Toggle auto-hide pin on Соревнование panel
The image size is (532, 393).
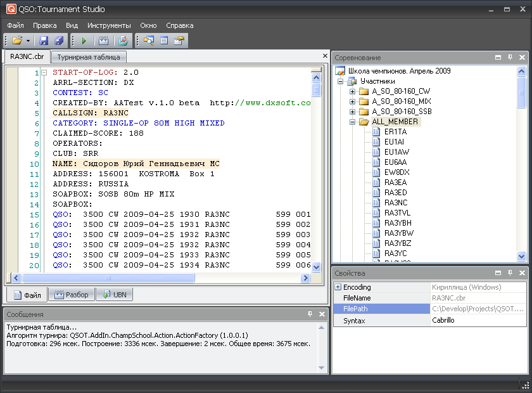510,57
